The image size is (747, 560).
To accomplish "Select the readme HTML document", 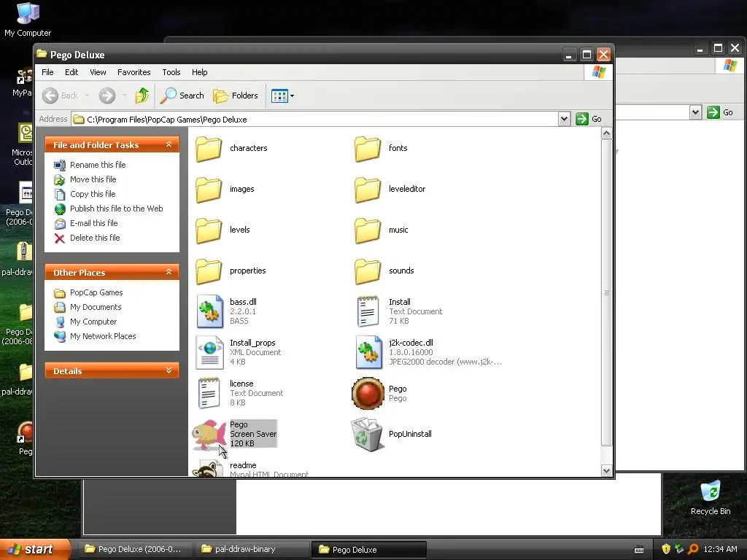I will pos(250,469).
